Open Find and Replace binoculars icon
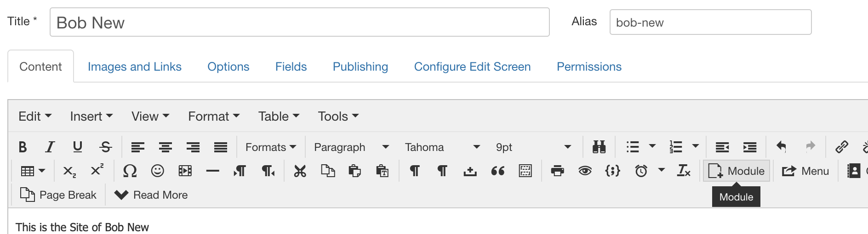This screenshot has width=868, height=234. (x=599, y=147)
